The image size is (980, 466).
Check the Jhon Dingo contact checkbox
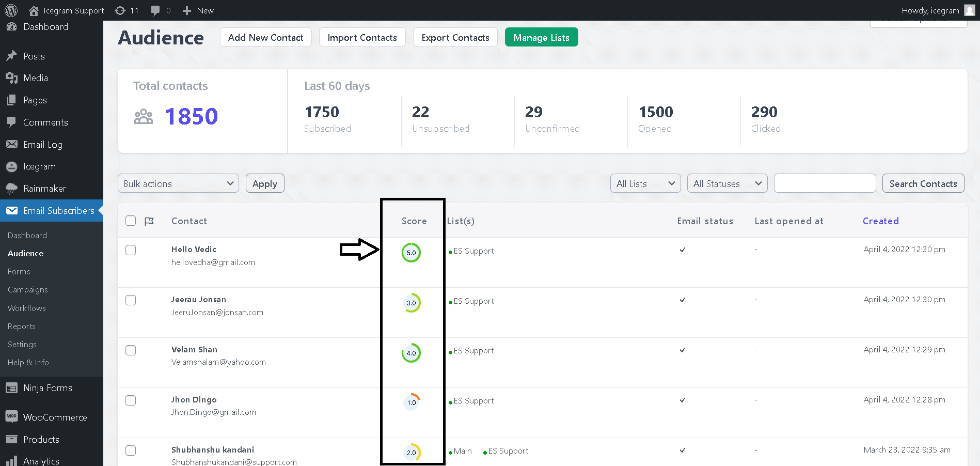coord(131,400)
